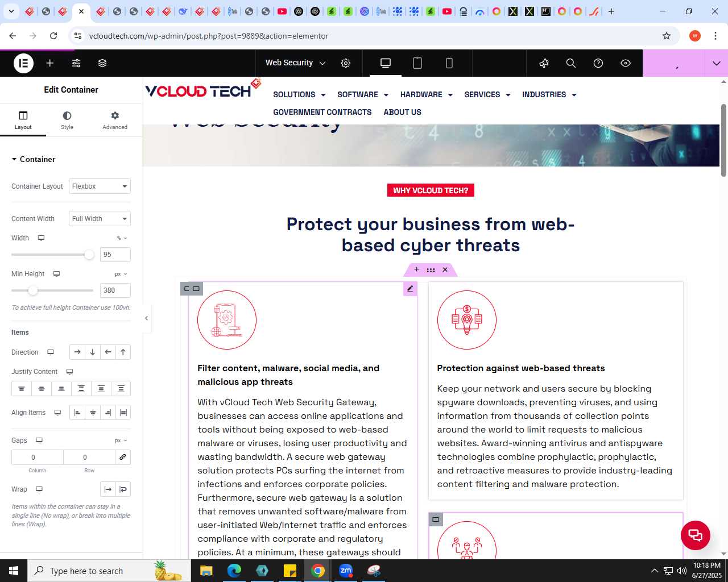Screen dimensions: 728x582
Task: Open the Finder search icon
Action: pyautogui.click(x=571, y=63)
